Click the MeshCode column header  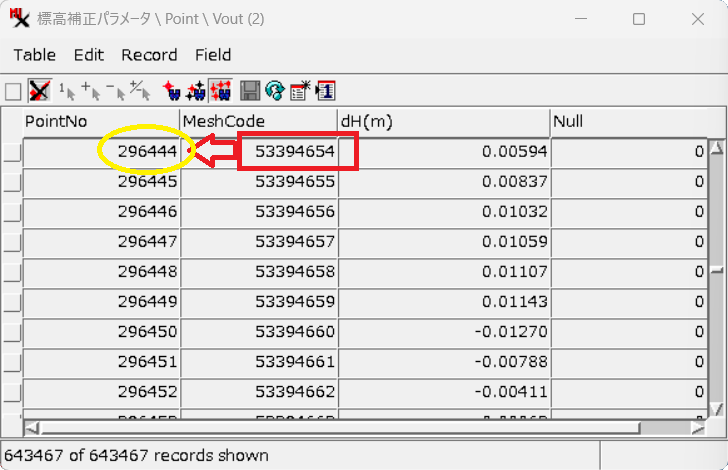point(258,121)
